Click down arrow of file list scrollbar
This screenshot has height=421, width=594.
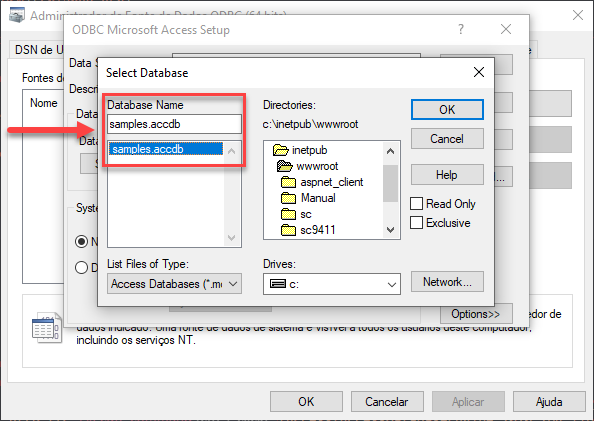[231, 238]
